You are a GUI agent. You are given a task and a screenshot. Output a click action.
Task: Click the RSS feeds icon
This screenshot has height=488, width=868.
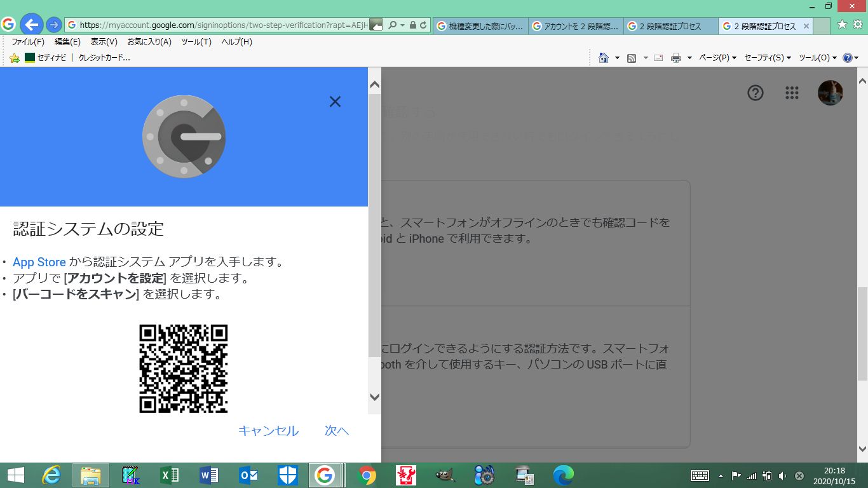[x=632, y=58]
